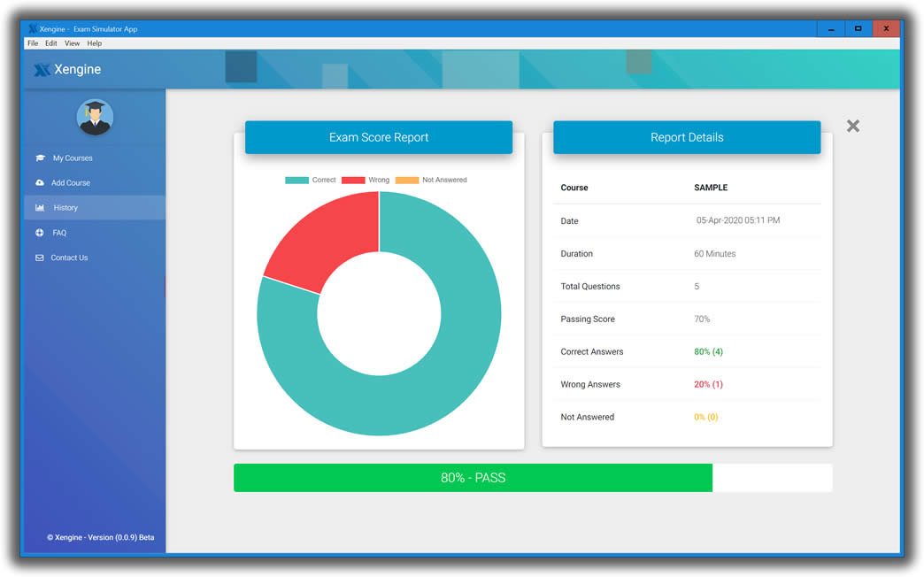This screenshot has width=924, height=577.
Task: Click the user avatar with graduation cap
Action: click(x=95, y=117)
